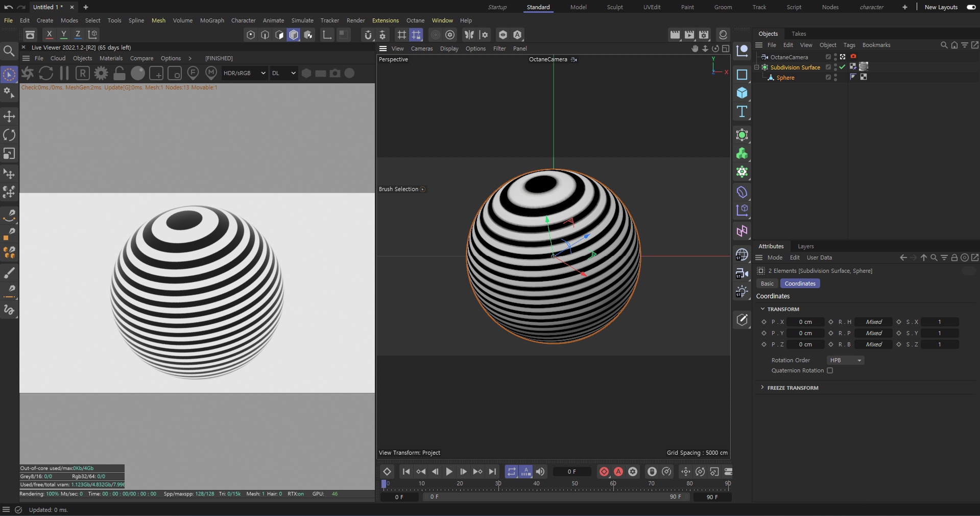The width and height of the screenshot is (980, 516).
Task: Toggle sound playback speaker icon
Action: [x=540, y=472]
